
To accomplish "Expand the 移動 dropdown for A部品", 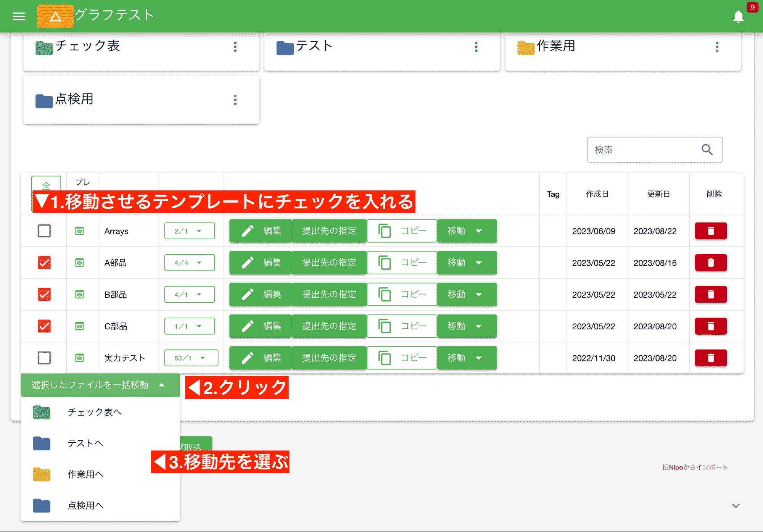I will 467,263.
